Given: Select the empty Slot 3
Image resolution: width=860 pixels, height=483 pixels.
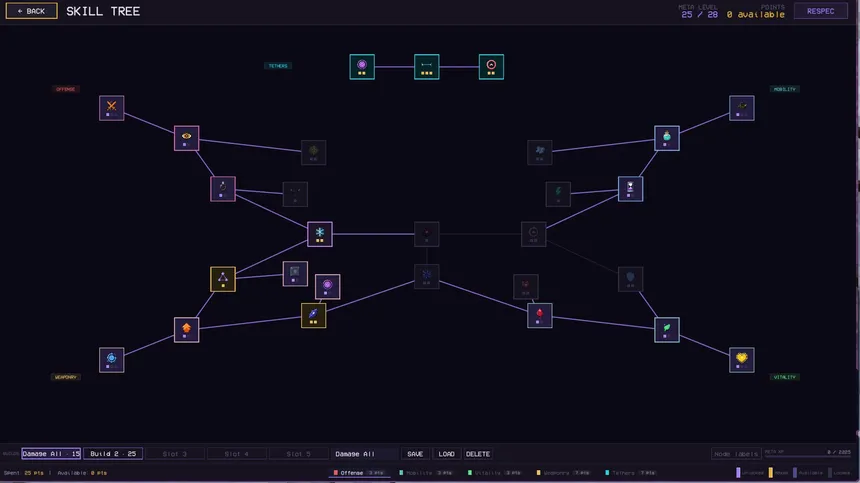Looking at the screenshot, I should click(175, 454).
